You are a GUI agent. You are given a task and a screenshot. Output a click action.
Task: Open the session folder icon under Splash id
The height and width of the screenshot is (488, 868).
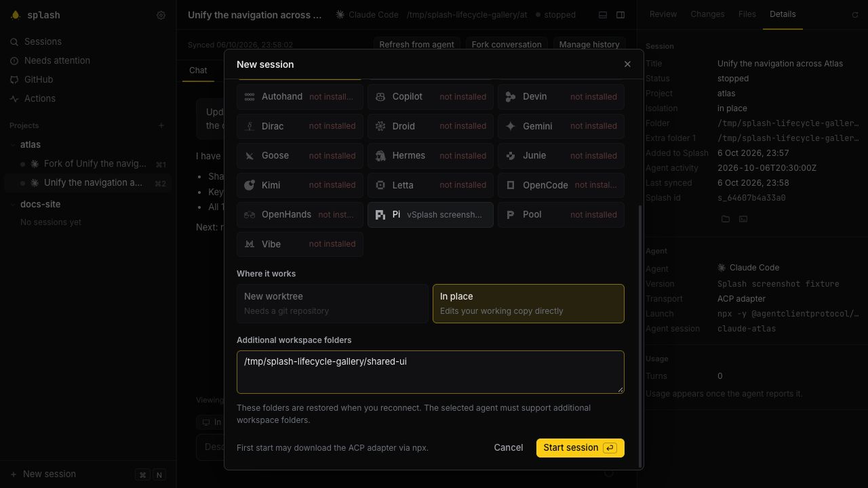click(x=726, y=219)
